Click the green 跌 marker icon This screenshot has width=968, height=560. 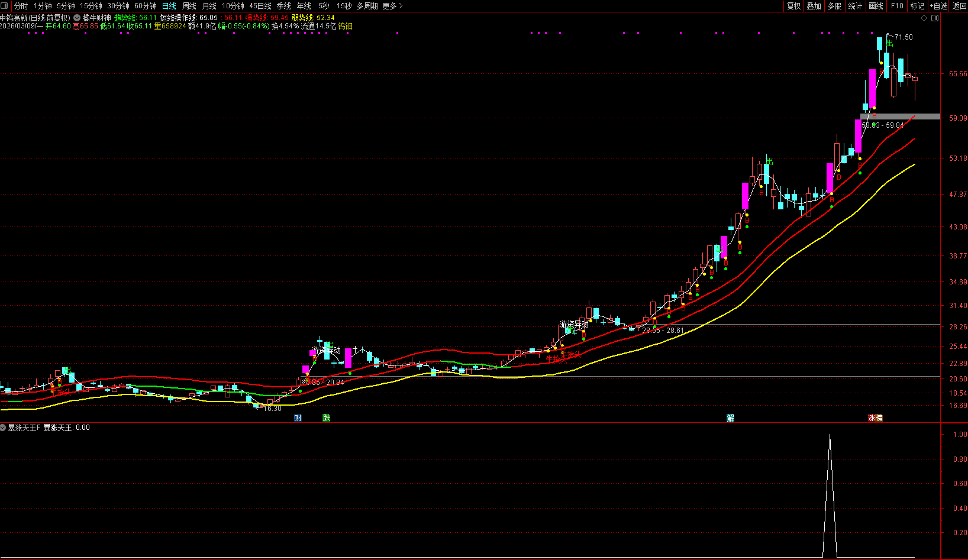[326, 418]
